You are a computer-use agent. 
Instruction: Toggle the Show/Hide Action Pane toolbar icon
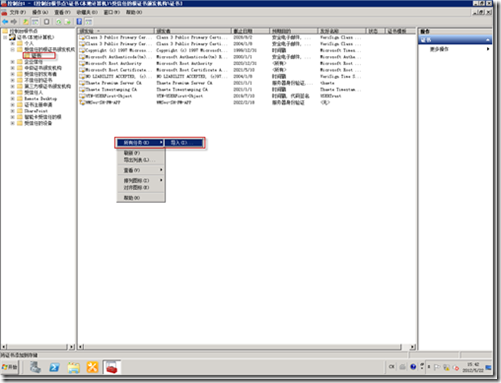click(x=88, y=22)
